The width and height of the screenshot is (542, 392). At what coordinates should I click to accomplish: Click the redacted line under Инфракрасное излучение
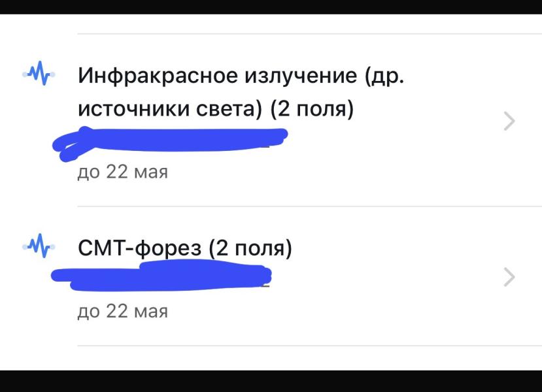pos(170,142)
